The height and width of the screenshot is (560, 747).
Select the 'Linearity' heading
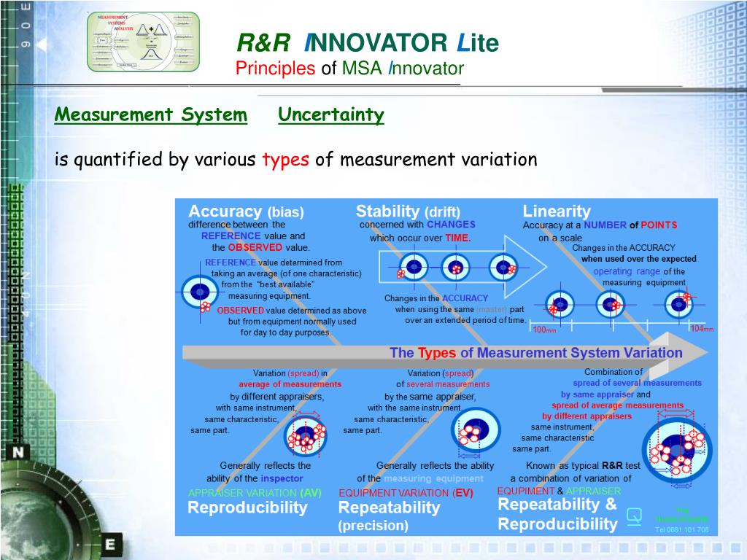[557, 211]
